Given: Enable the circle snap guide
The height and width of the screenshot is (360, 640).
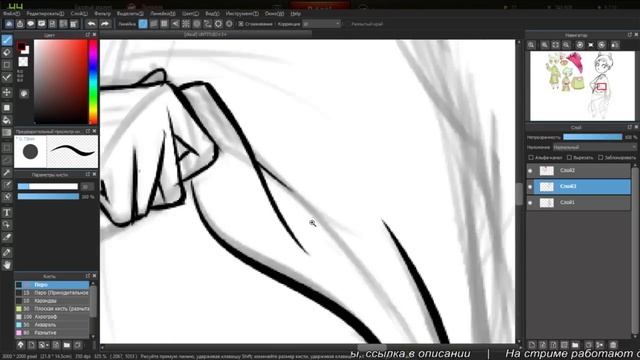Looking at the screenshot, I should (196, 24).
